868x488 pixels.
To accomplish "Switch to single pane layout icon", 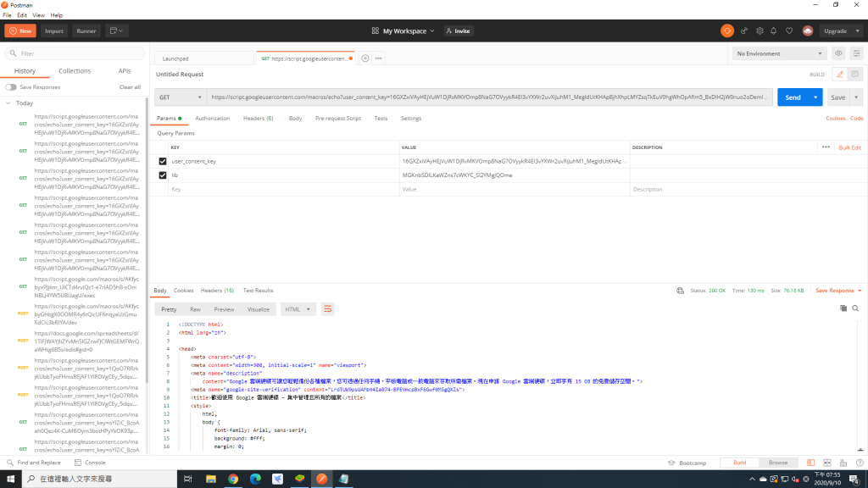I will pyautogui.click(x=810, y=463).
